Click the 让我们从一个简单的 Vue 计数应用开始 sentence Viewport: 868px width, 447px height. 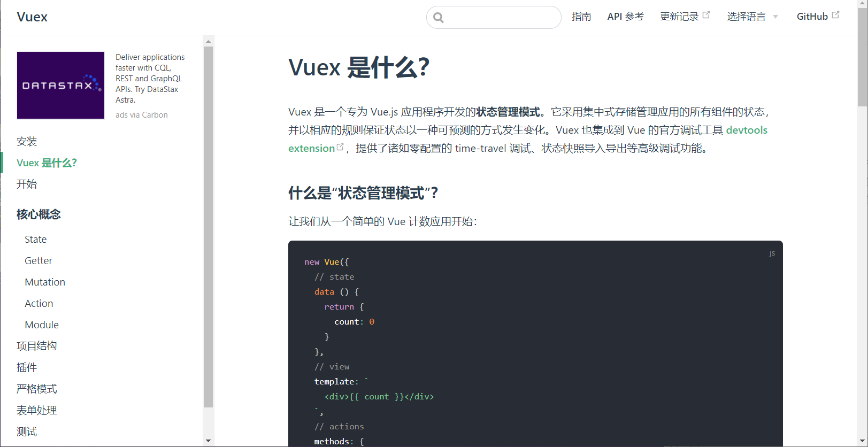[382, 221]
